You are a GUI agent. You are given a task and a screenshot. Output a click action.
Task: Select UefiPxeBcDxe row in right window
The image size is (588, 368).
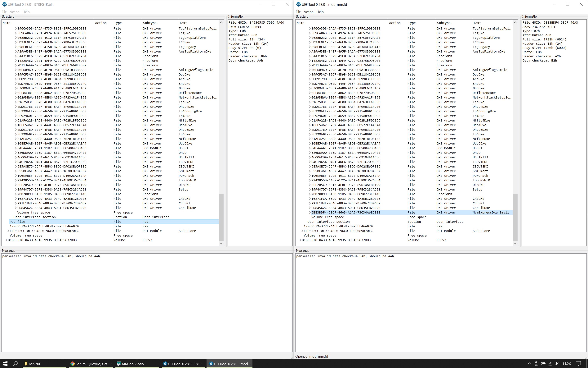coord(412,93)
